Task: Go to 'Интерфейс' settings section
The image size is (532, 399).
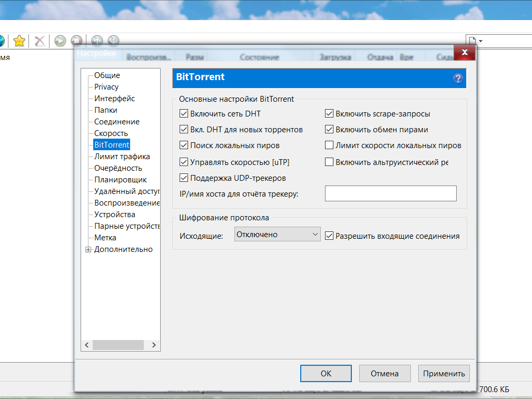Action: pyautogui.click(x=114, y=99)
